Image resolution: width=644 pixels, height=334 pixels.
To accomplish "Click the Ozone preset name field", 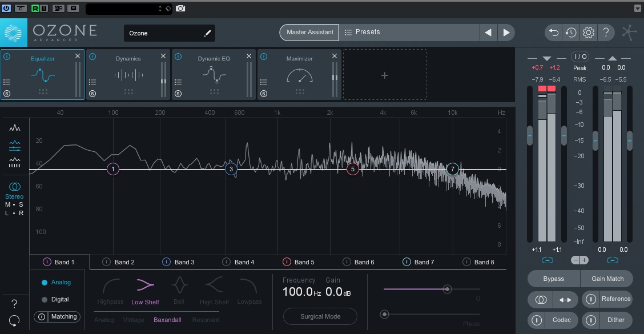I will pyautogui.click(x=169, y=33).
